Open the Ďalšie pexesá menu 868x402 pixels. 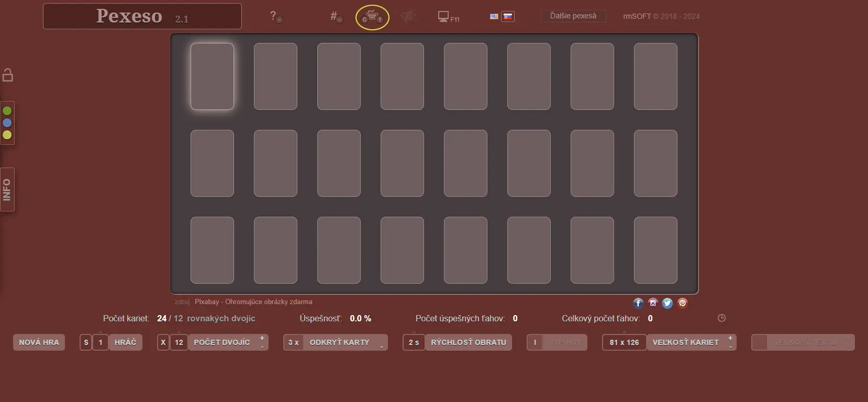573,16
